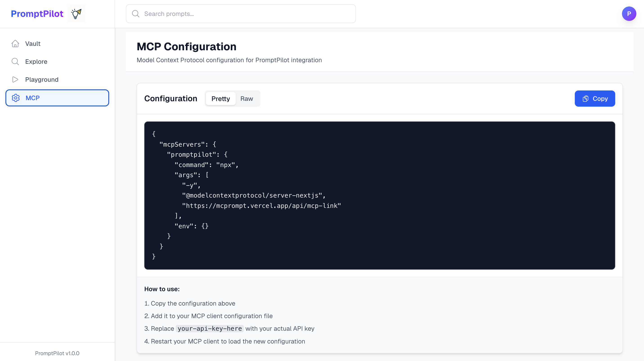The width and height of the screenshot is (644, 361).
Task: Select the Vault home icon in sidebar
Action: coord(15,44)
